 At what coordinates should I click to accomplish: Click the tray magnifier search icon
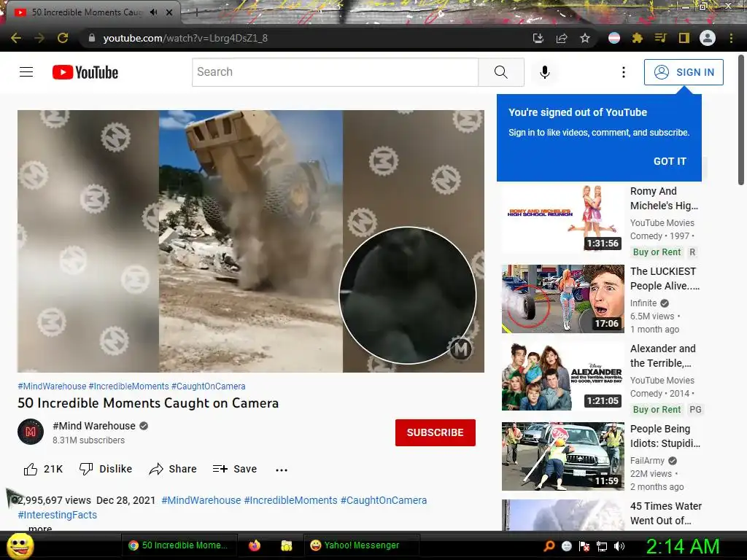coord(549,546)
